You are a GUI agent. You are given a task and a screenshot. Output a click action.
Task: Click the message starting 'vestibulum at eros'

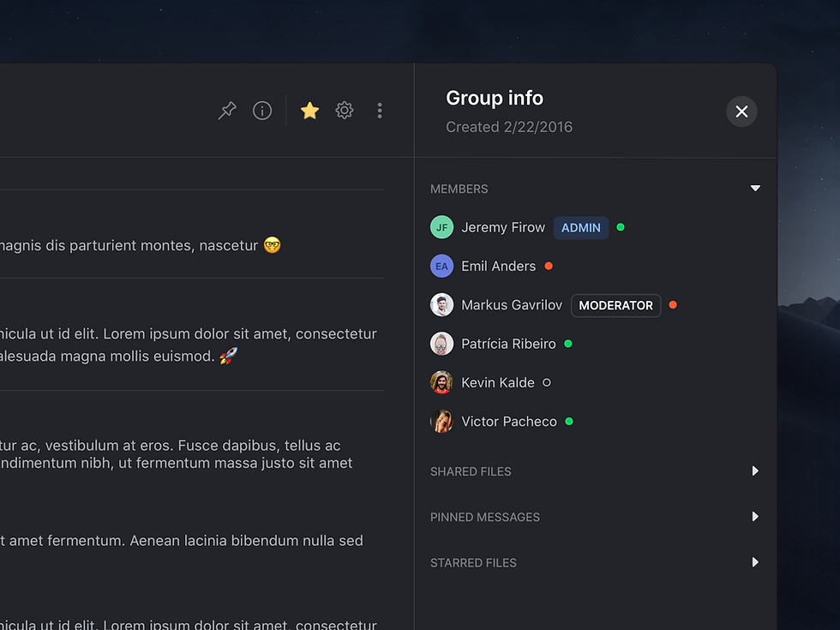pos(177,454)
